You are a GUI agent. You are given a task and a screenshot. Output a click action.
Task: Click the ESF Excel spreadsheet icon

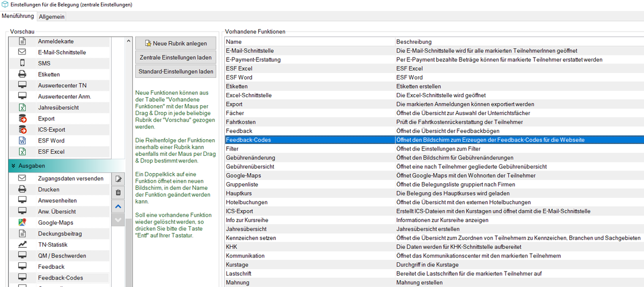[23, 152]
